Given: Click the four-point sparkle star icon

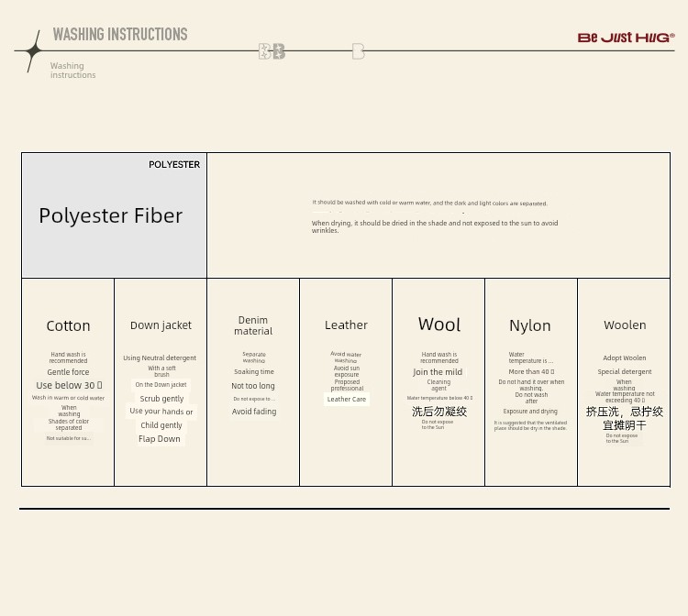Looking at the screenshot, I should pos(33,51).
